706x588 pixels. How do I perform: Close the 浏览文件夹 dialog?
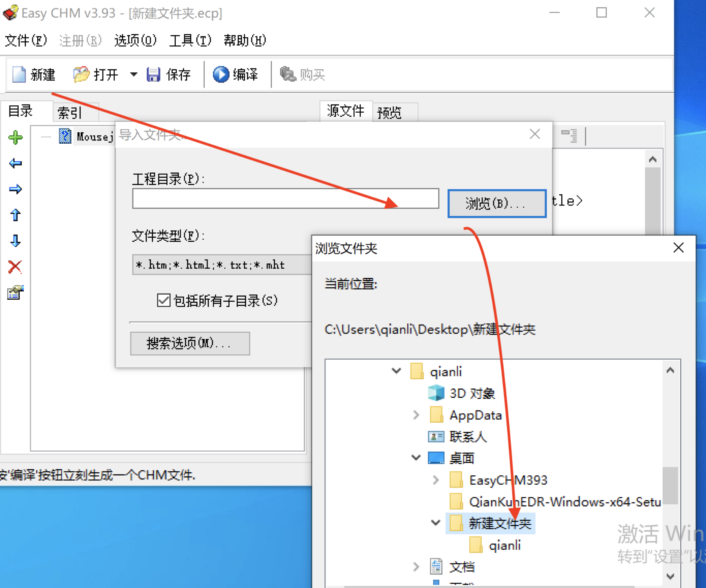tap(679, 247)
